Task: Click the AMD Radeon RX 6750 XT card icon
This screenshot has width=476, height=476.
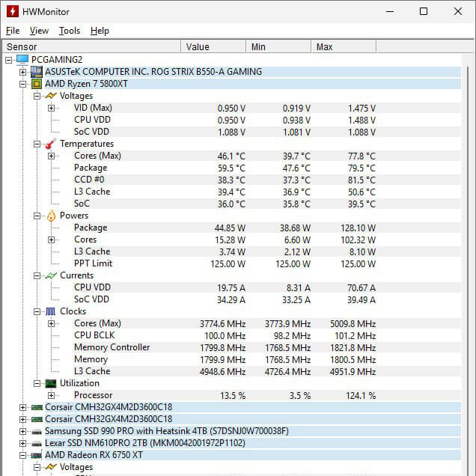Action: click(37, 455)
